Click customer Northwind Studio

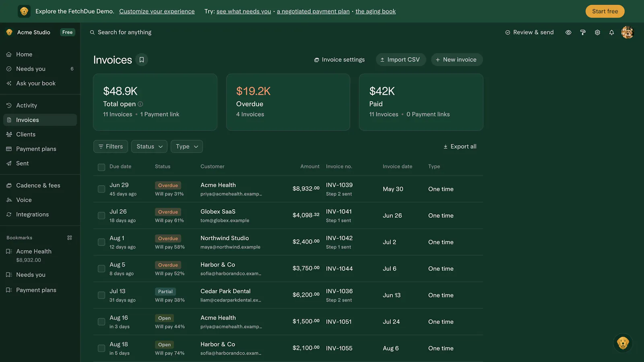tap(225, 238)
